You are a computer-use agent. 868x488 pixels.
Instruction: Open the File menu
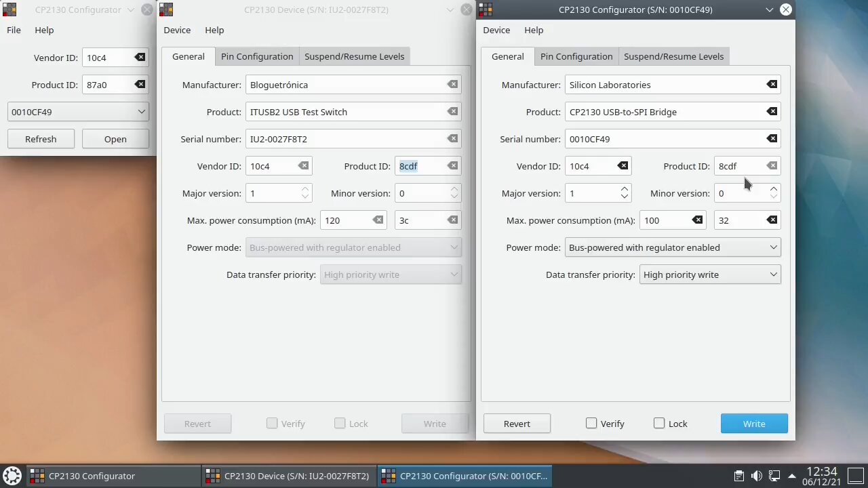click(x=14, y=30)
